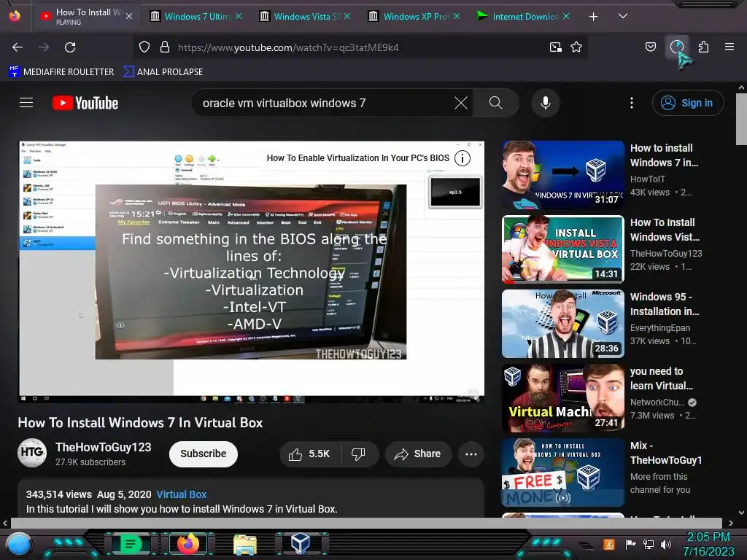Search YouTube with magnifier button
The height and width of the screenshot is (560, 747).
pyautogui.click(x=496, y=103)
